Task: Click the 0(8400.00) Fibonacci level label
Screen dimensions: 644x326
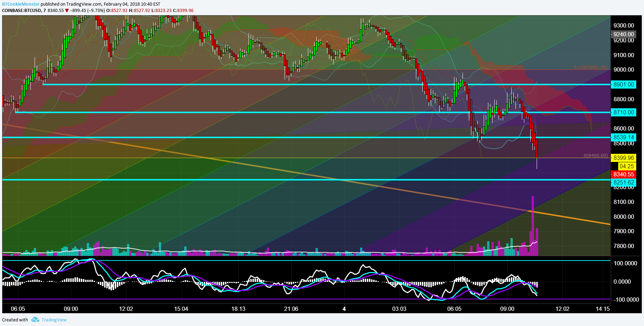Action: tap(596, 155)
